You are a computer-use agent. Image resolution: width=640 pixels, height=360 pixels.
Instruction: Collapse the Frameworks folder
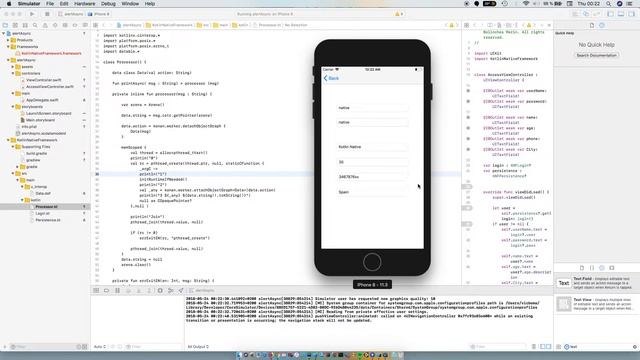[x=8, y=47]
